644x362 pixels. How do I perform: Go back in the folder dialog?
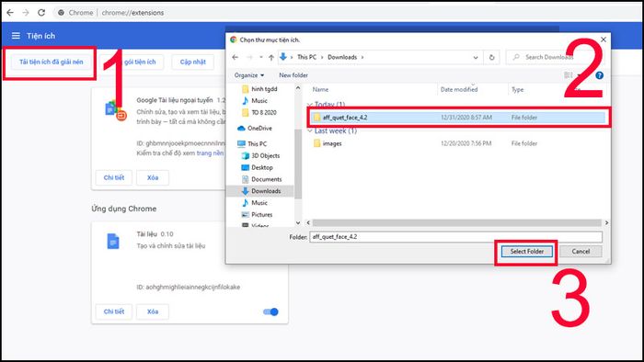click(x=235, y=57)
